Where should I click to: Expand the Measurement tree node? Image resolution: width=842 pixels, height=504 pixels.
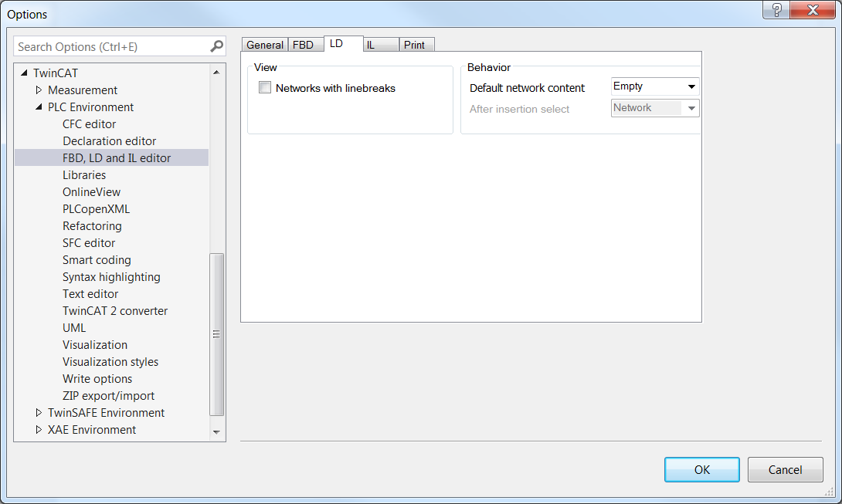click(39, 90)
